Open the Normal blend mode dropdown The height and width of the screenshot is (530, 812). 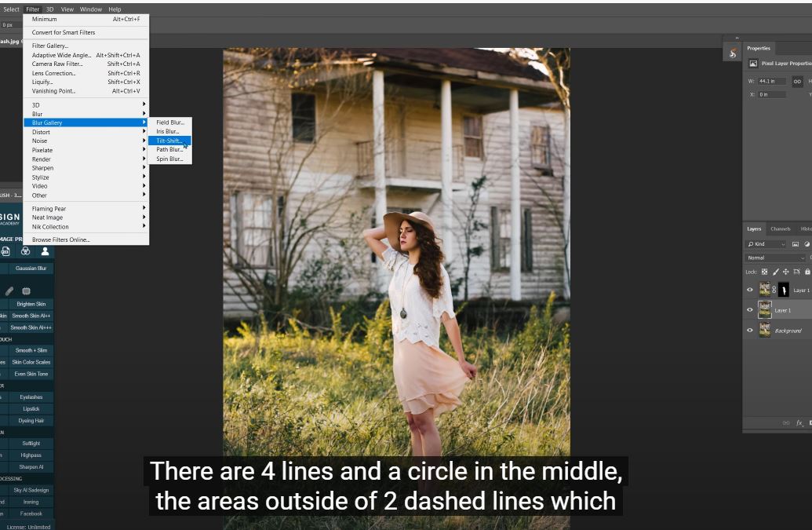click(x=776, y=258)
